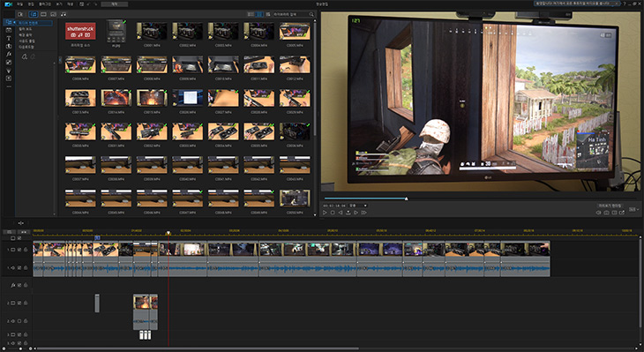This screenshot has height=352, width=644.
Task: Click the tag icon in library panel
Action: 24,56
